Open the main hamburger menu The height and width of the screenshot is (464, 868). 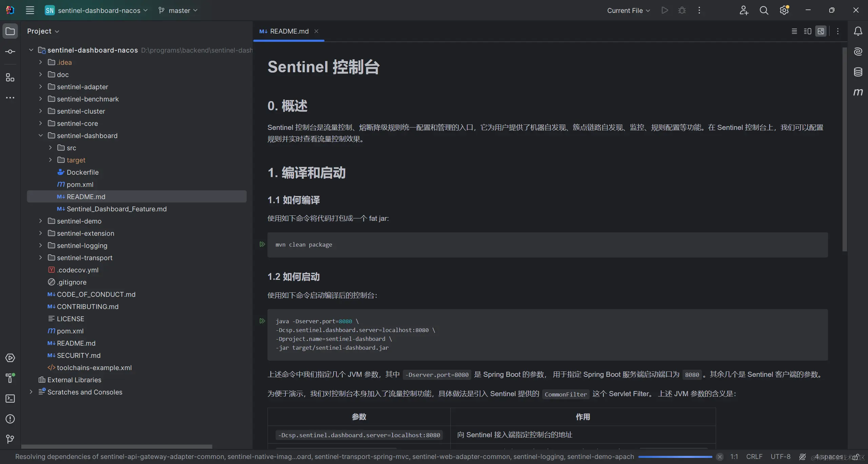(x=30, y=10)
